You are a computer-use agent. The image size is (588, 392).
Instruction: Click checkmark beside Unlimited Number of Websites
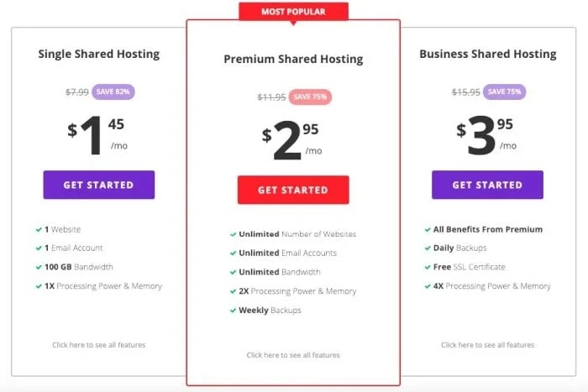click(x=233, y=234)
